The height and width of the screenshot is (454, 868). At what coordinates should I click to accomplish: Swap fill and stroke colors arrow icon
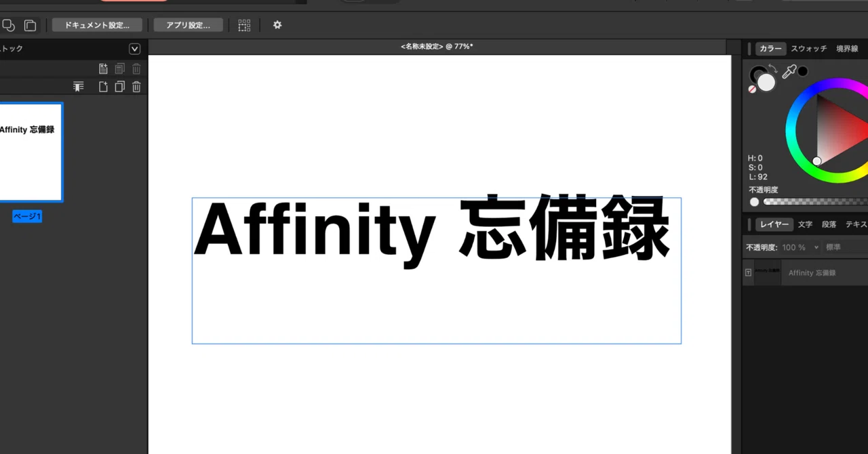(x=772, y=68)
